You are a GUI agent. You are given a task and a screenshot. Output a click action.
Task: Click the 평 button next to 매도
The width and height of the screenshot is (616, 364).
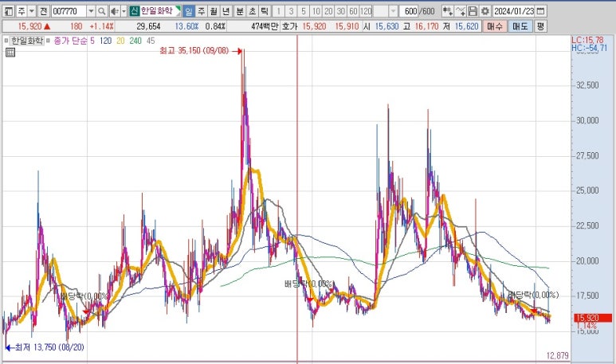point(540,26)
